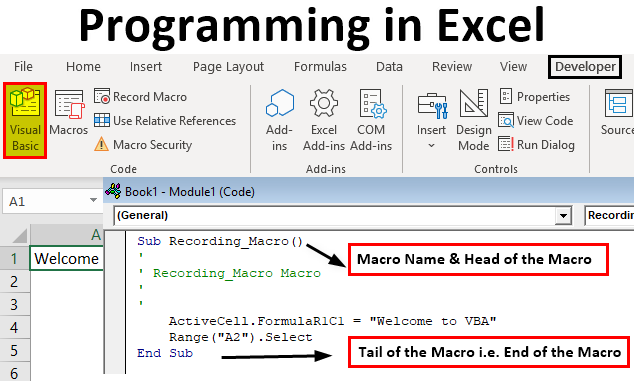634x381 pixels.
Task: Switch to the Home tab
Action: (x=83, y=66)
